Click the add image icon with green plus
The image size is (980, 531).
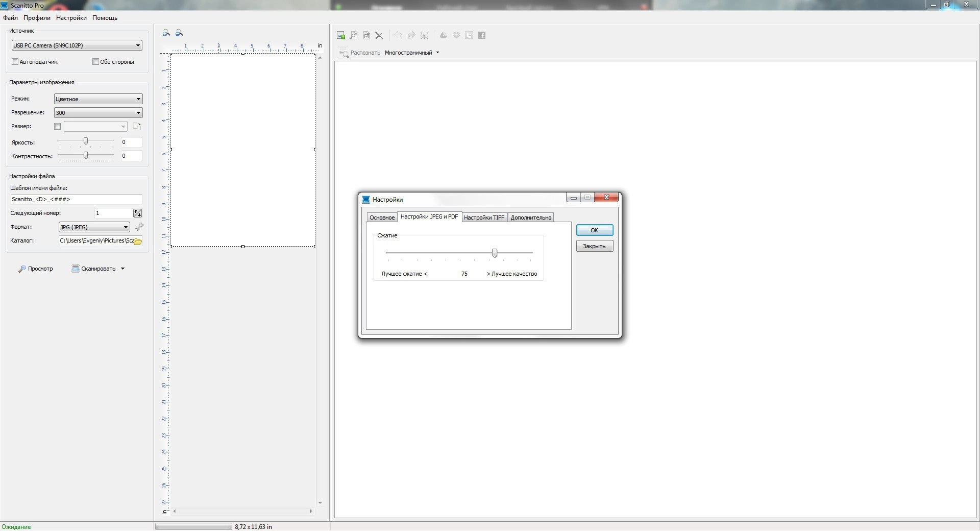[341, 35]
